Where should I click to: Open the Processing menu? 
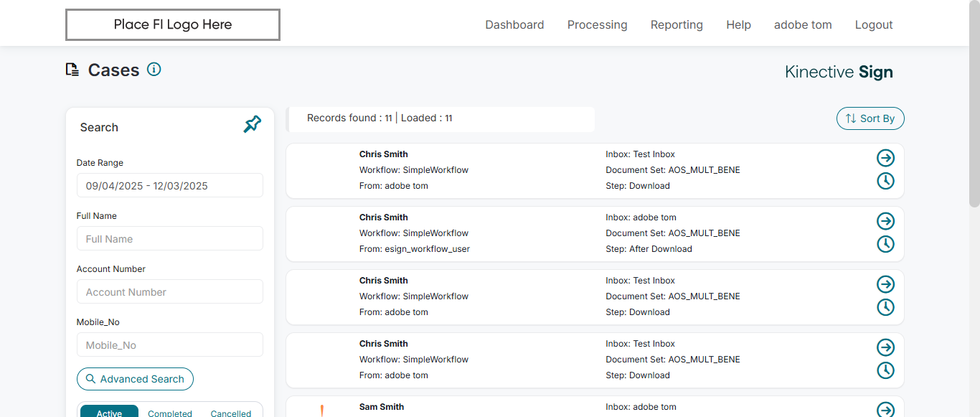click(597, 24)
